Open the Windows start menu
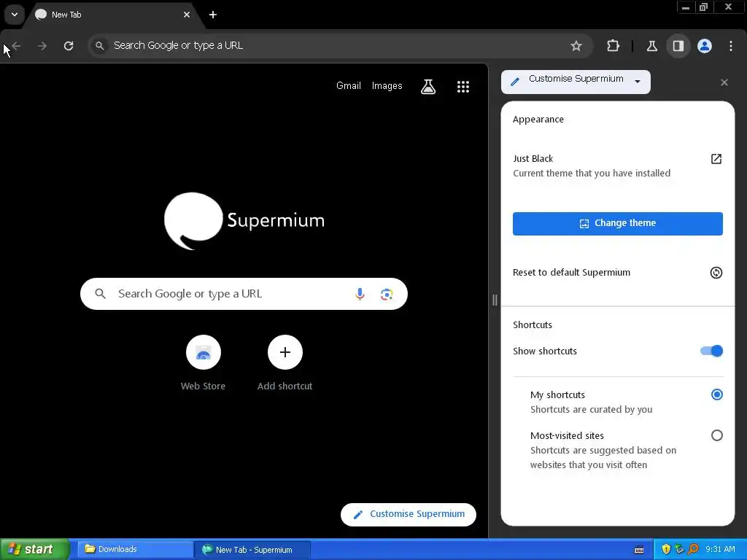747x560 pixels. [x=34, y=549]
